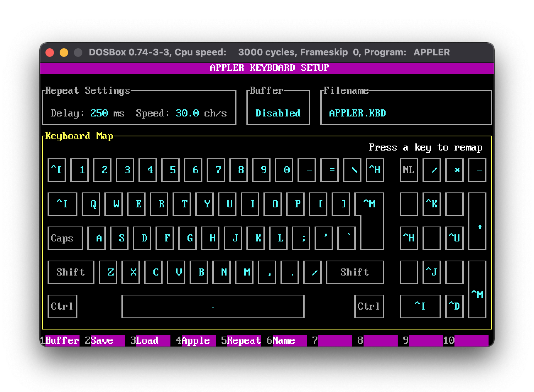Select the A key
The width and height of the screenshot is (534, 392).
(x=97, y=238)
